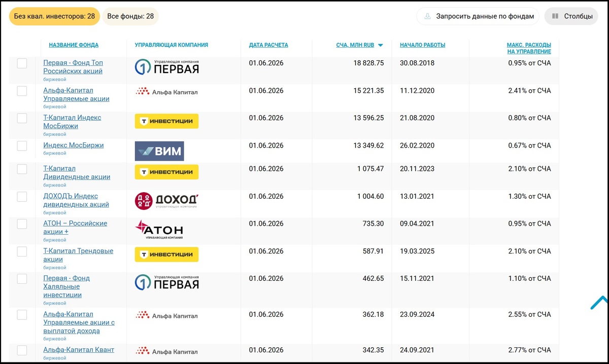Sort by Дата расчета column header

(268, 45)
